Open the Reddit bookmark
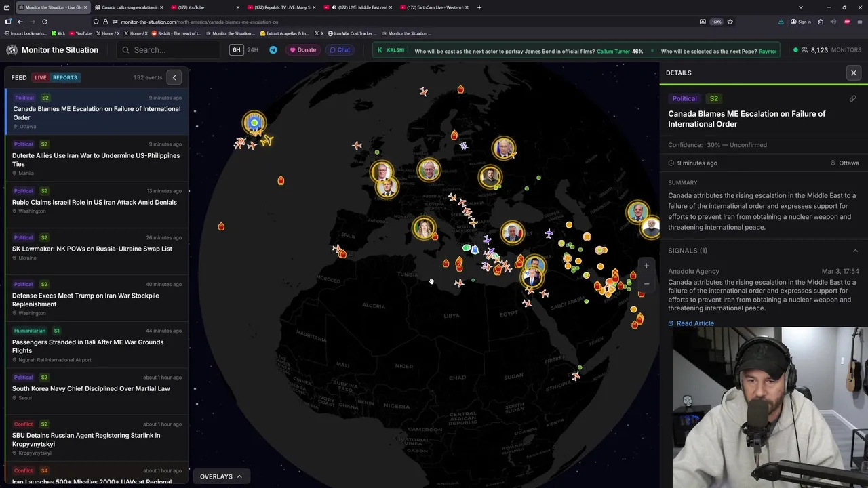868x488 pixels. [x=176, y=33]
